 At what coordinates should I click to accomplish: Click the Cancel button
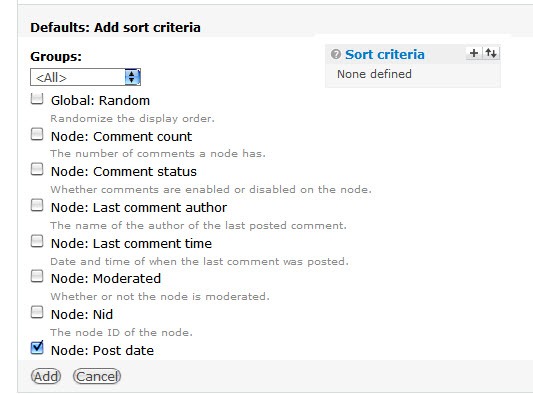point(97,376)
